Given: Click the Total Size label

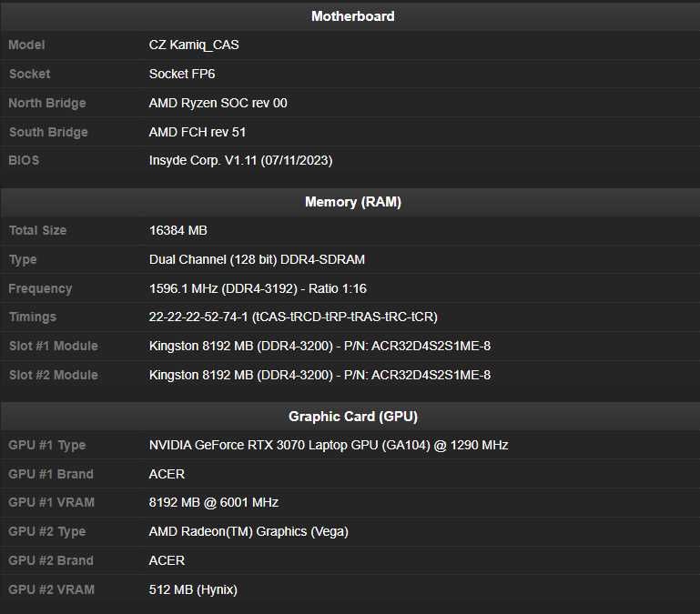Looking at the screenshot, I should point(37,231).
